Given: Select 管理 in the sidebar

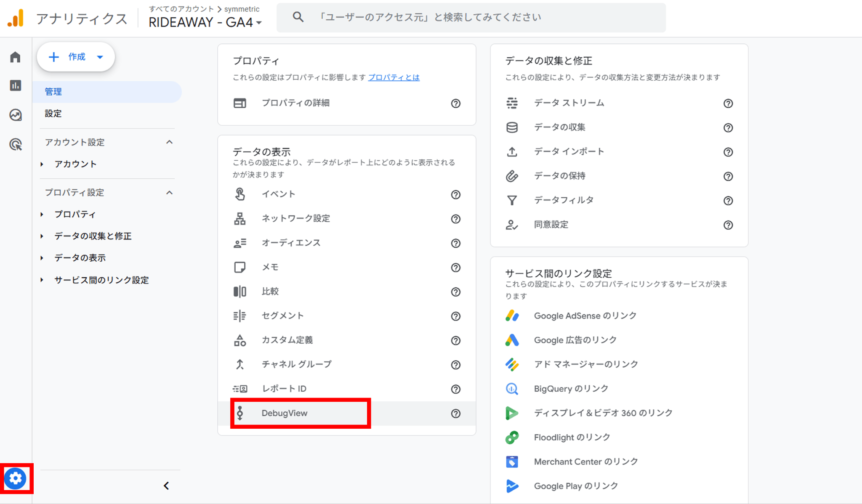Looking at the screenshot, I should tap(107, 92).
